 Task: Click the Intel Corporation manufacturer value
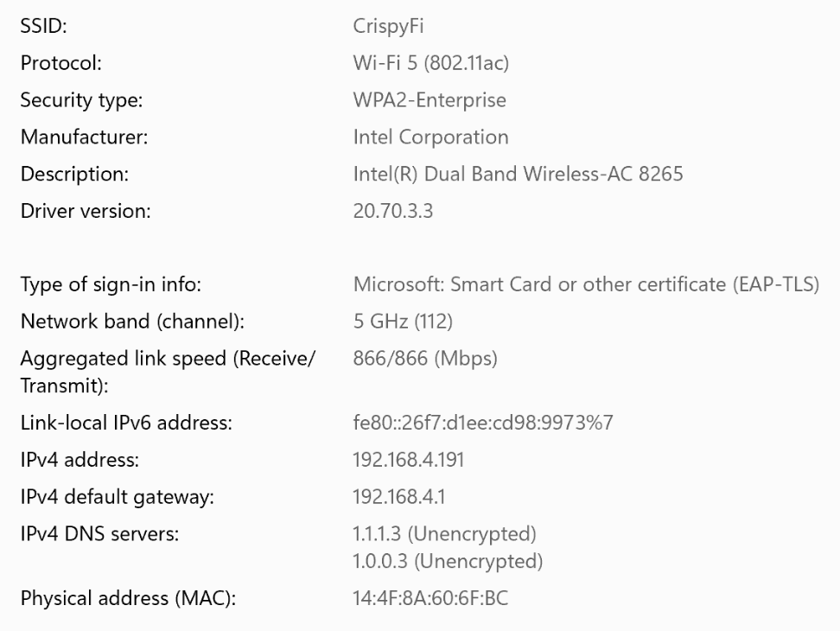click(430, 137)
